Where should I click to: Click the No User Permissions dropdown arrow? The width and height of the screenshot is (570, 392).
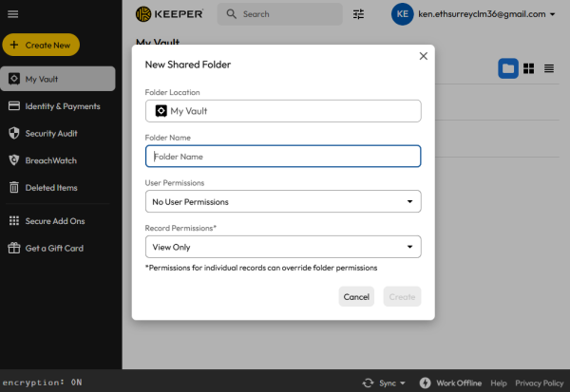(x=409, y=201)
